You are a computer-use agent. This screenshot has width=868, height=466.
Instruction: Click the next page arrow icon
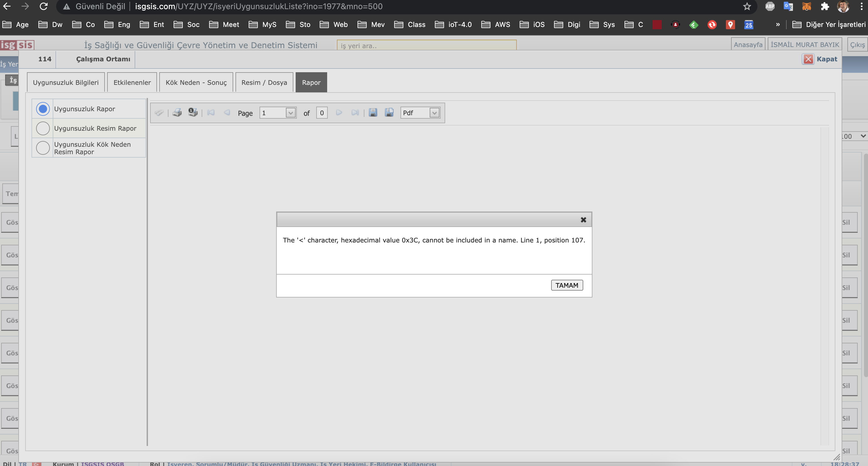[339, 113]
